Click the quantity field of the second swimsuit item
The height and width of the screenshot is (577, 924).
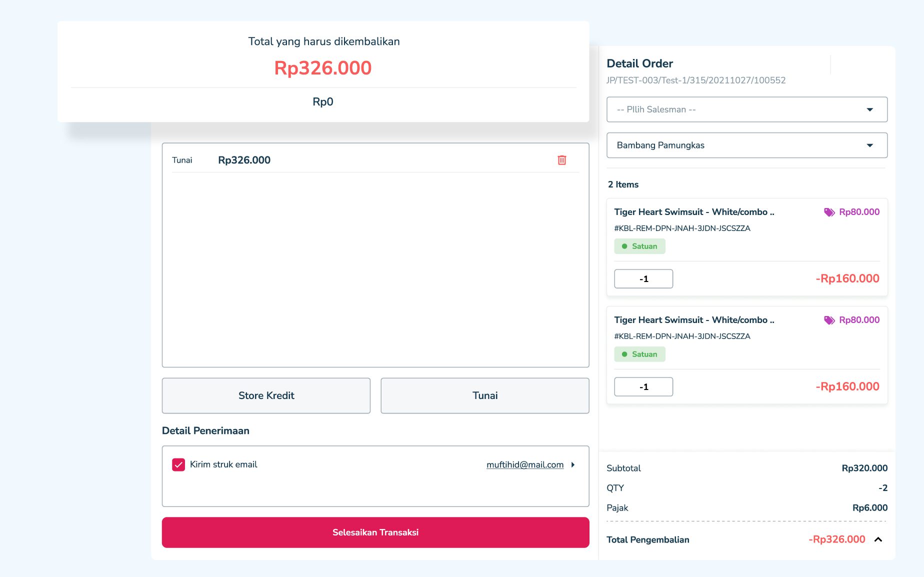coord(643,386)
